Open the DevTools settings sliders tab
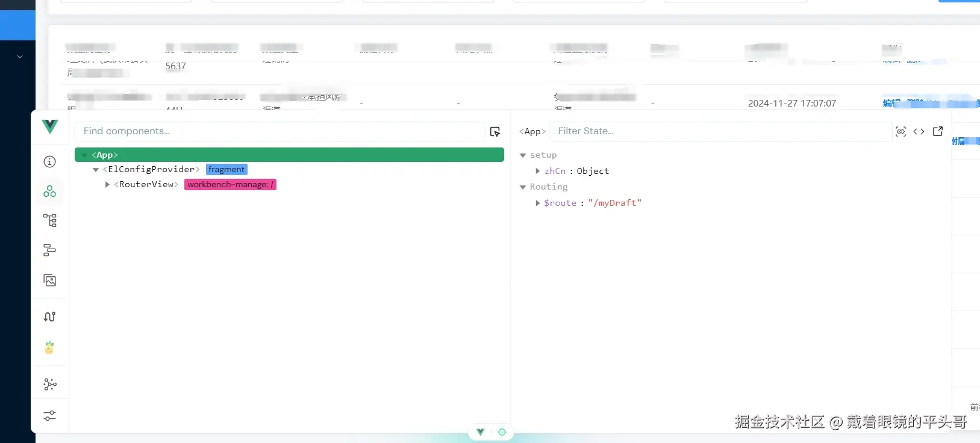 click(x=50, y=416)
